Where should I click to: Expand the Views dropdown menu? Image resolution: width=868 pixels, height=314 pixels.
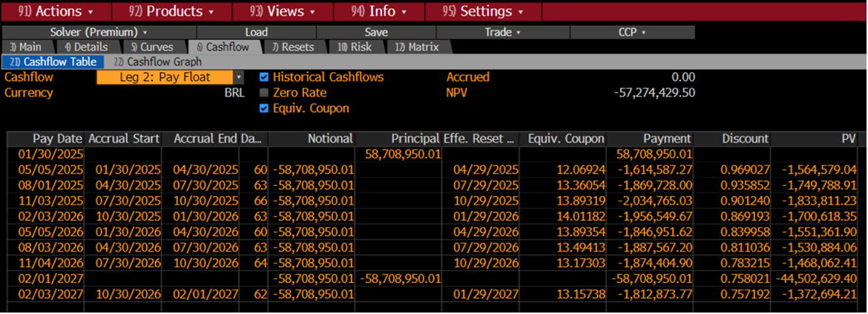[x=283, y=11]
